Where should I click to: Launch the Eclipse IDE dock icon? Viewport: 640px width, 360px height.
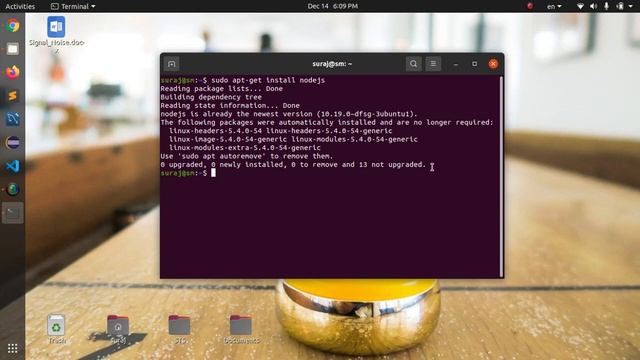[x=13, y=142]
